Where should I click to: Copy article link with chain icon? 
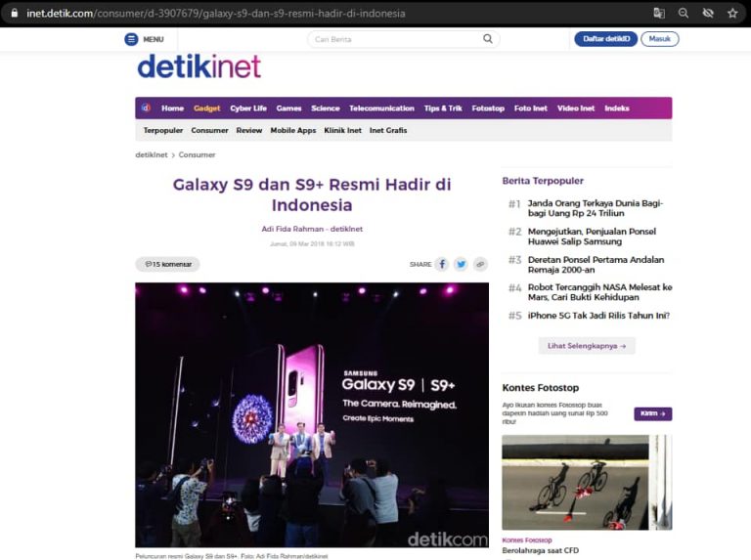point(480,264)
